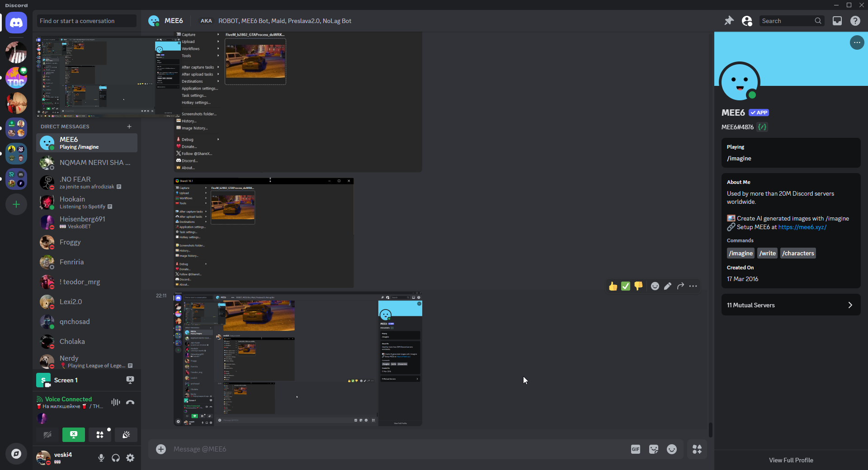Open the attachment plus button in message bar

point(161,449)
